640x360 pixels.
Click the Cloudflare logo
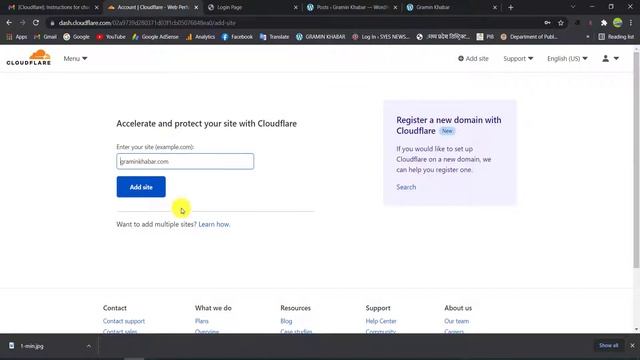click(29, 58)
